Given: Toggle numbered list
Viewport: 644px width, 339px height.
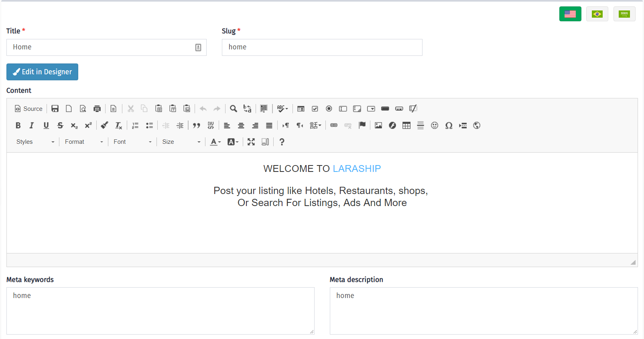Looking at the screenshot, I should point(135,126).
